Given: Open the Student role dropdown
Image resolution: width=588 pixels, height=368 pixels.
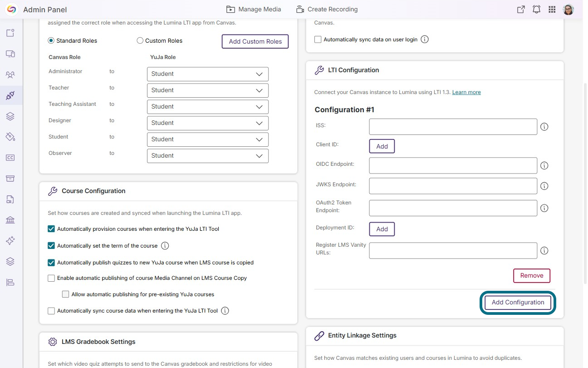Looking at the screenshot, I should tap(208, 139).
